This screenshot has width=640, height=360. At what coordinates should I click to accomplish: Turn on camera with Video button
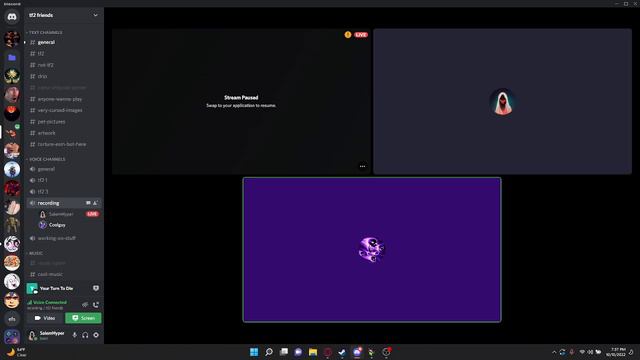pyautogui.click(x=45, y=318)
